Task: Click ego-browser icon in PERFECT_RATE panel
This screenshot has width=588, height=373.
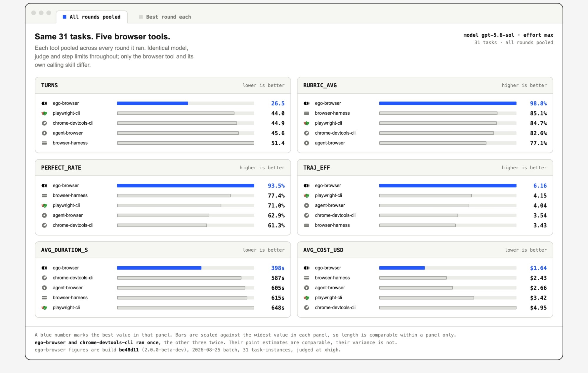Action: tap(44, 185)
